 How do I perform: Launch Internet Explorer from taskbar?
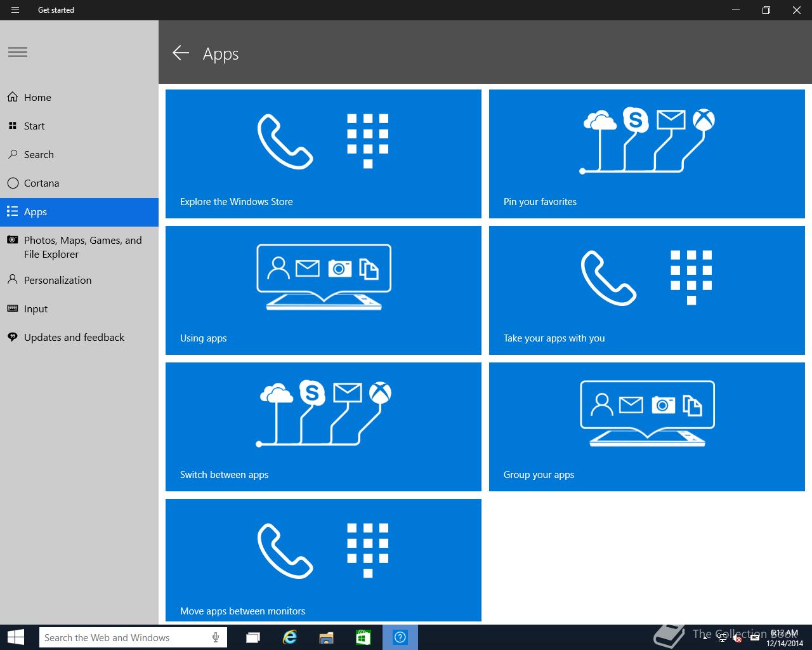pos(290,637)
